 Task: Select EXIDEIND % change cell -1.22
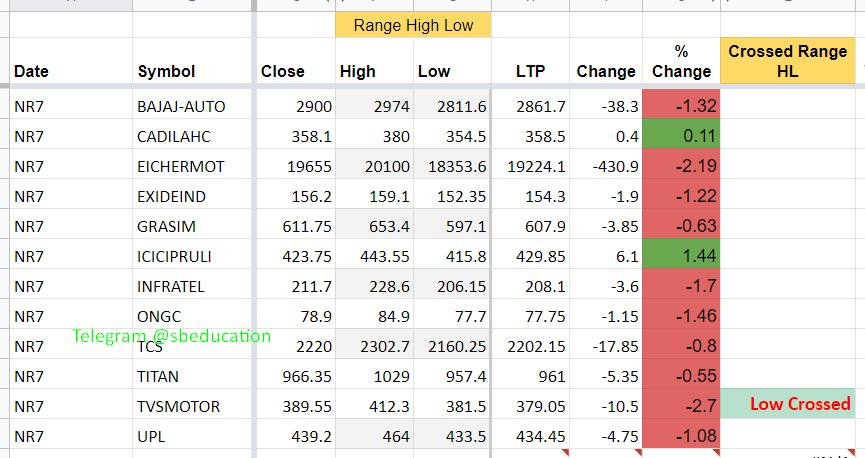pyautogui.click(x=681, y=195)
